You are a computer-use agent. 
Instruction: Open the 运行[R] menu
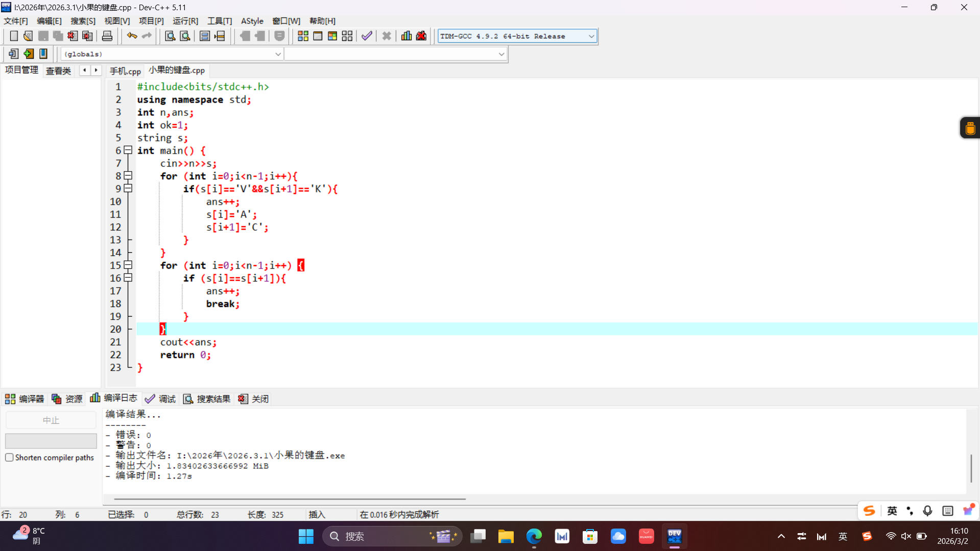click(x=185, y=21)
